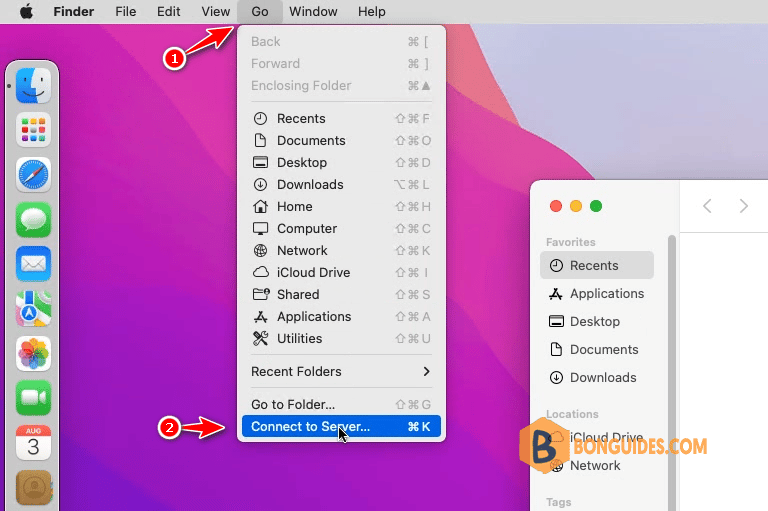Choose Go to Folder menu entry
This screenshot has height=511, width=768.
[x=341, y=405]
